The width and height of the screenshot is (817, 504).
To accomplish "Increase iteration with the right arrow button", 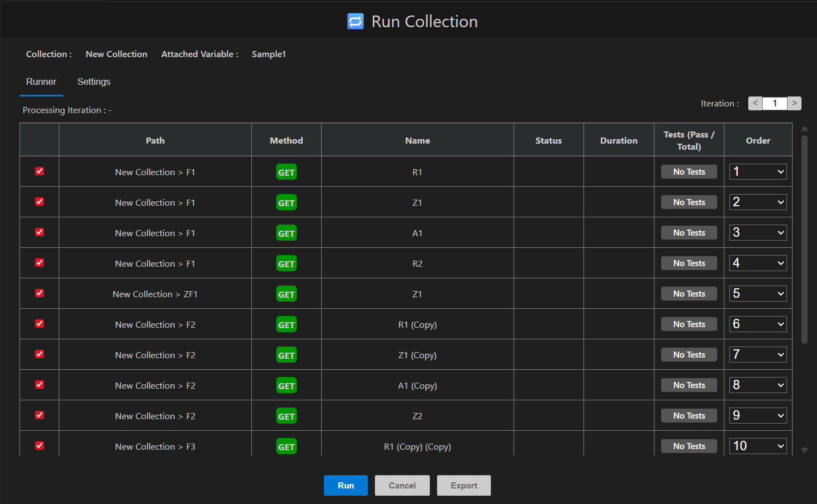I will (794, 103).
